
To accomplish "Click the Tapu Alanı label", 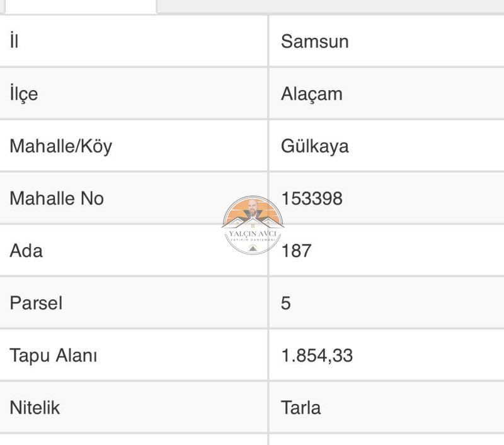I will [x=53, y=355].
